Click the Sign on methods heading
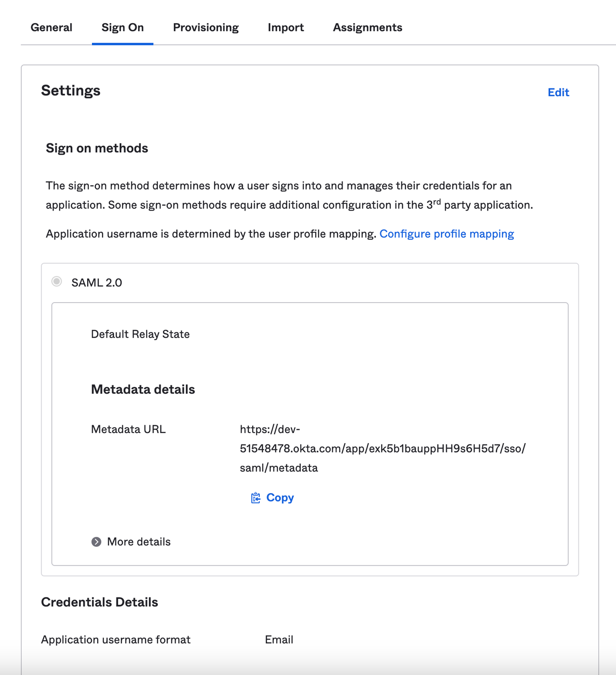The image size is (616, 675). pos(97,148)
